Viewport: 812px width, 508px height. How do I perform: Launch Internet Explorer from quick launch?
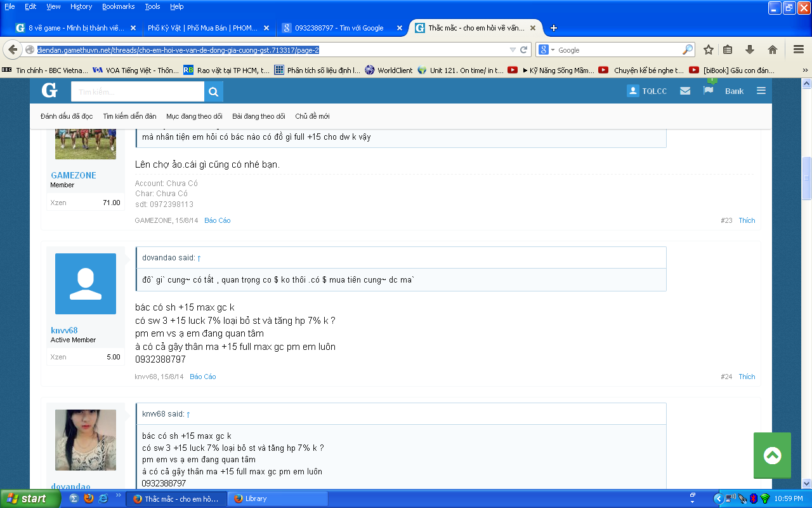tap(103, 498)
